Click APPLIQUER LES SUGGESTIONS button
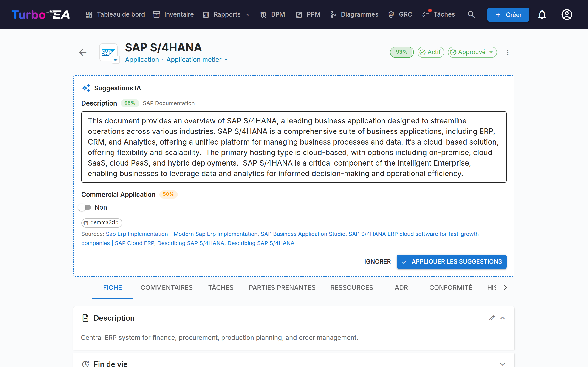 pos(451,262)
